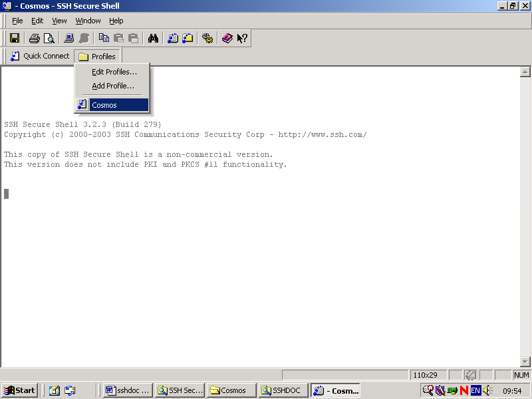Click the binoculars Find icon
This screenshot has height=399, width=532.
(153, 39)
